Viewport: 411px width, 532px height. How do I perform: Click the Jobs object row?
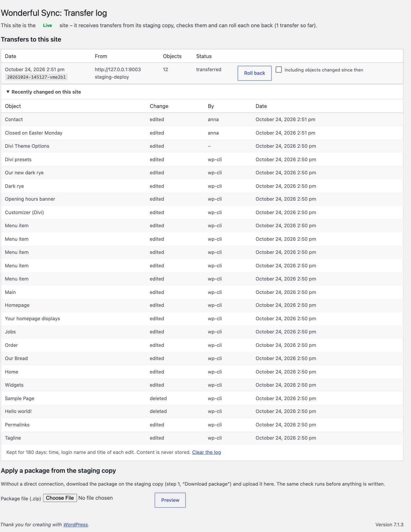pyautogui.click(x=202, y=332)
